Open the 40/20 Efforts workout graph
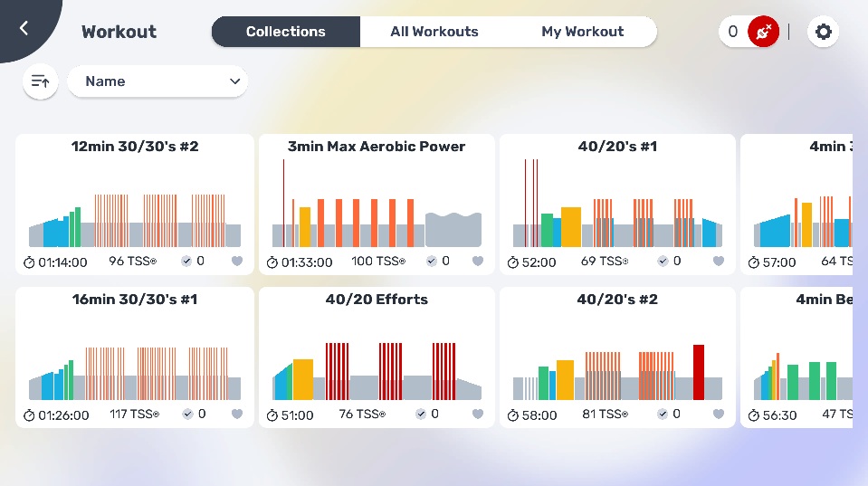This screenshot has width=868, height=486. click(x=377, y=371)
